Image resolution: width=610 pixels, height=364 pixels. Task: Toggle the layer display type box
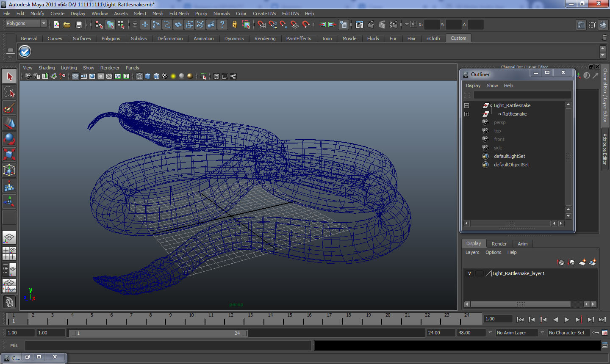(479, 273)
